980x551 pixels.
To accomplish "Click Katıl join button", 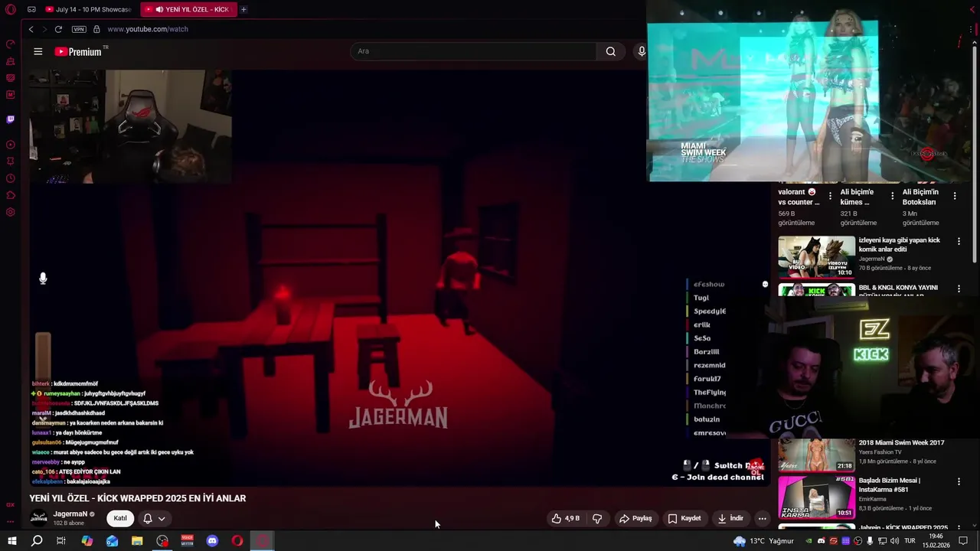I will [x=120, y=518].
